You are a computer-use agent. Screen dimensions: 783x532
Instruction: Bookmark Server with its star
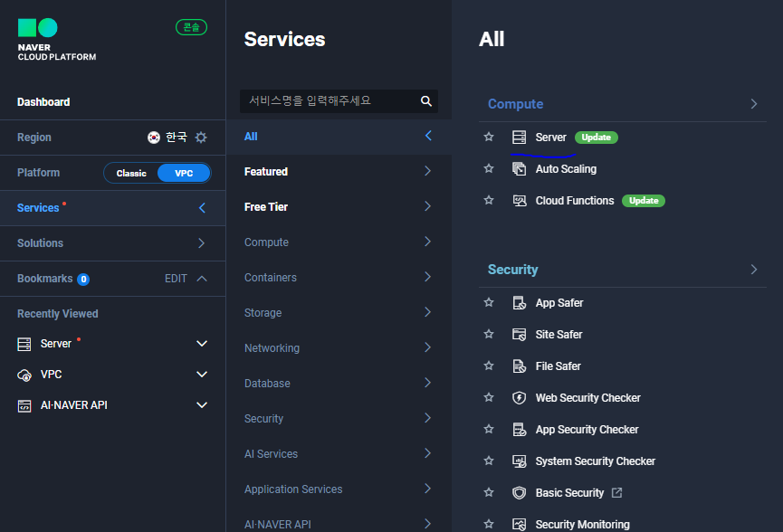[489, 137]
